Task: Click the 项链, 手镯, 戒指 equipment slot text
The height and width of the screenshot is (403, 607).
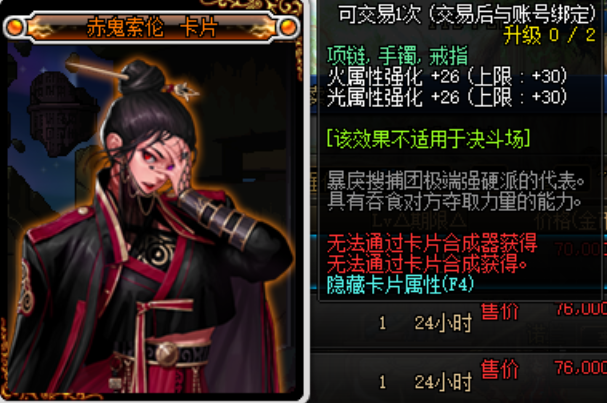Action: point(398,56)
